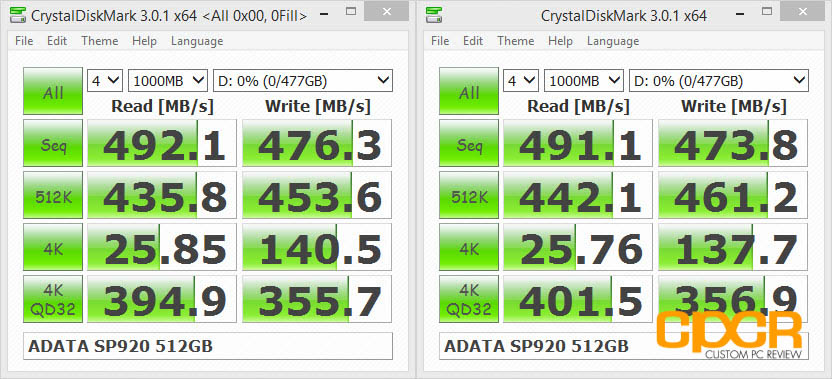Click the ADATA SP920 512GB comment field on left

coord(208,346)
